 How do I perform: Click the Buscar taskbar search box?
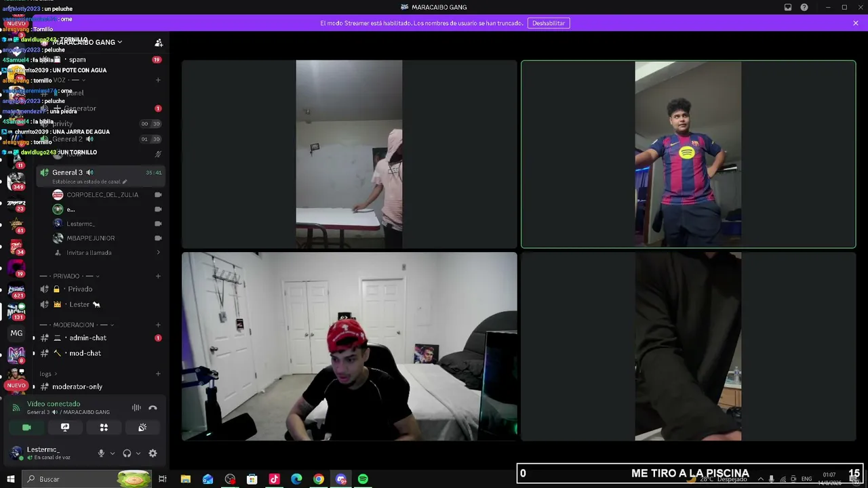tap(87, 479)
